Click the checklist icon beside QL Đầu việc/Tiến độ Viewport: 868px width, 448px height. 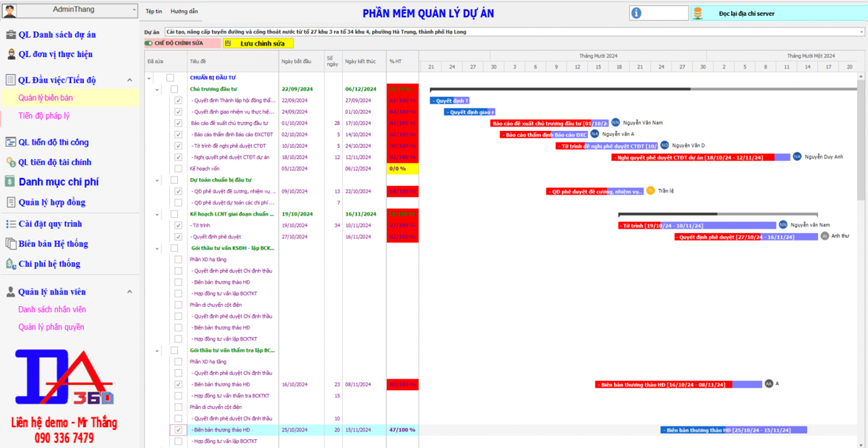(x=11, y=80)
